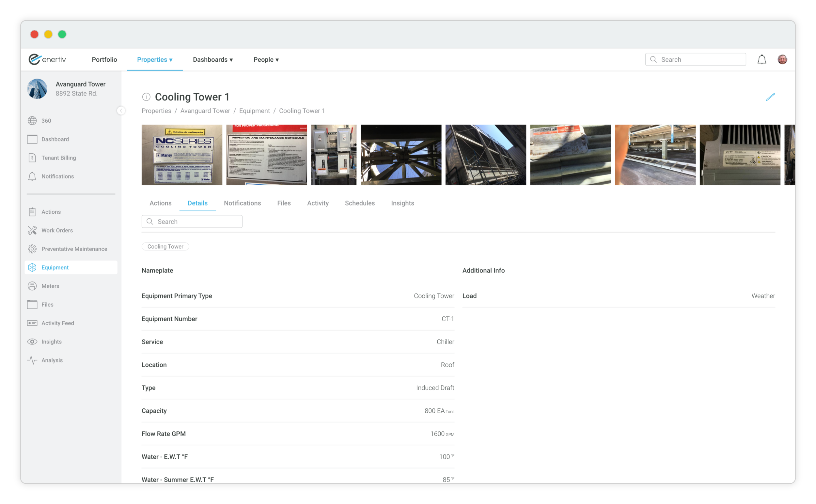Open the Actions icon in sidebar
This screenshot has height=504, width=816.
(33, 211)
